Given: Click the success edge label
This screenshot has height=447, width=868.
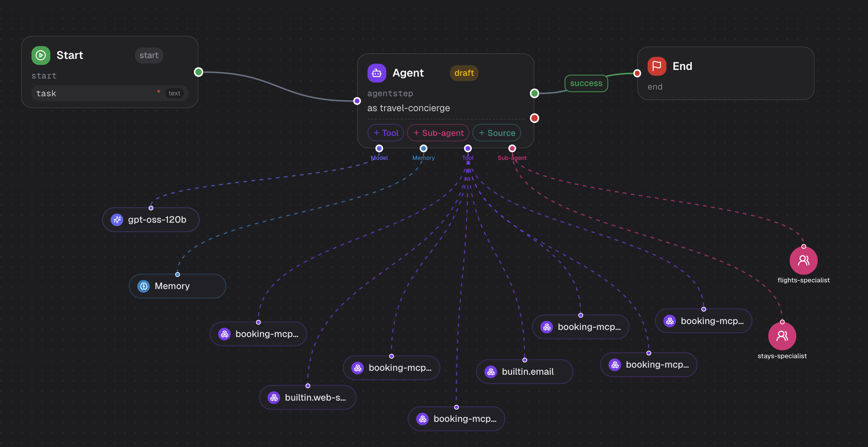Looking at the screenshot, I should pyautogui.click(x=586, y=83).
